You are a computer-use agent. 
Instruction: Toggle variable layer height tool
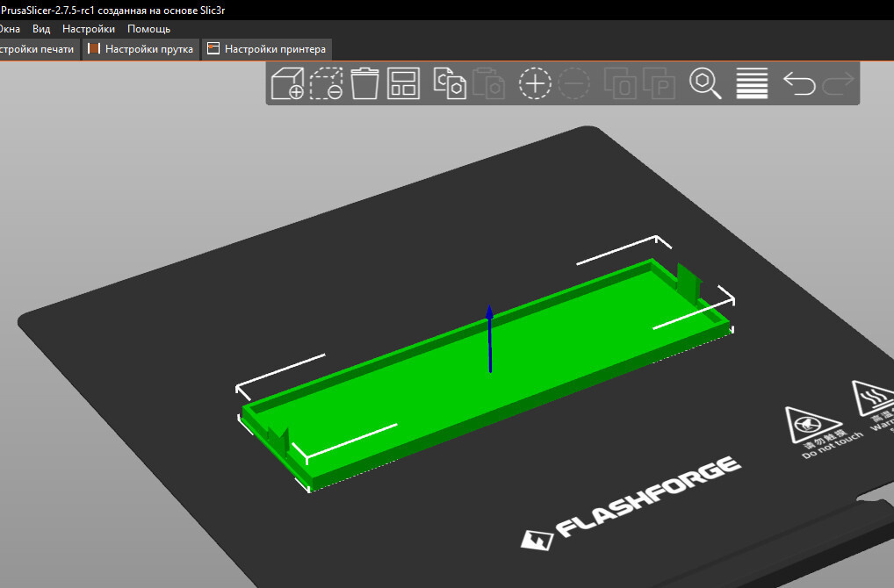coord(752,83)
